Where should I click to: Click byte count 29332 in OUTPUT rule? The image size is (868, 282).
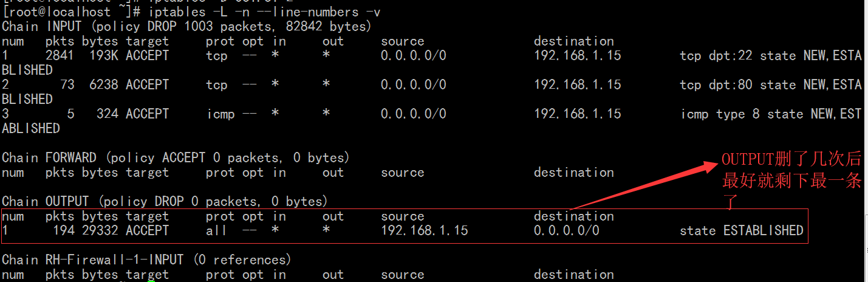(x=100, y=231)
